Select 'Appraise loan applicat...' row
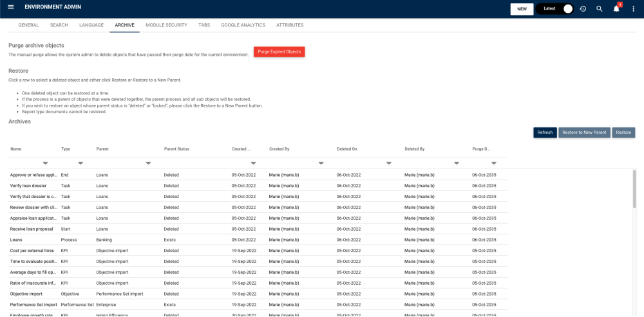This screenshot has width=644, height=317. coord(258,218)
